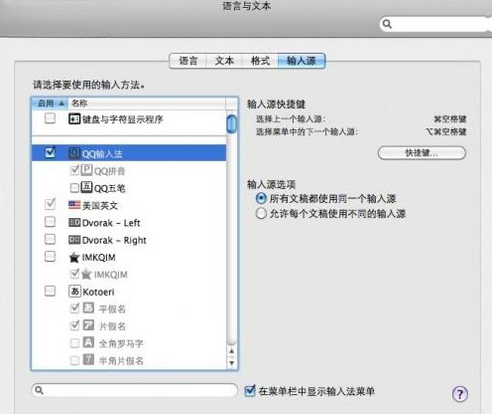The image size is (492, 414).
Task: Switch to the 语言 tab
Action: click(x=188, y=61)
